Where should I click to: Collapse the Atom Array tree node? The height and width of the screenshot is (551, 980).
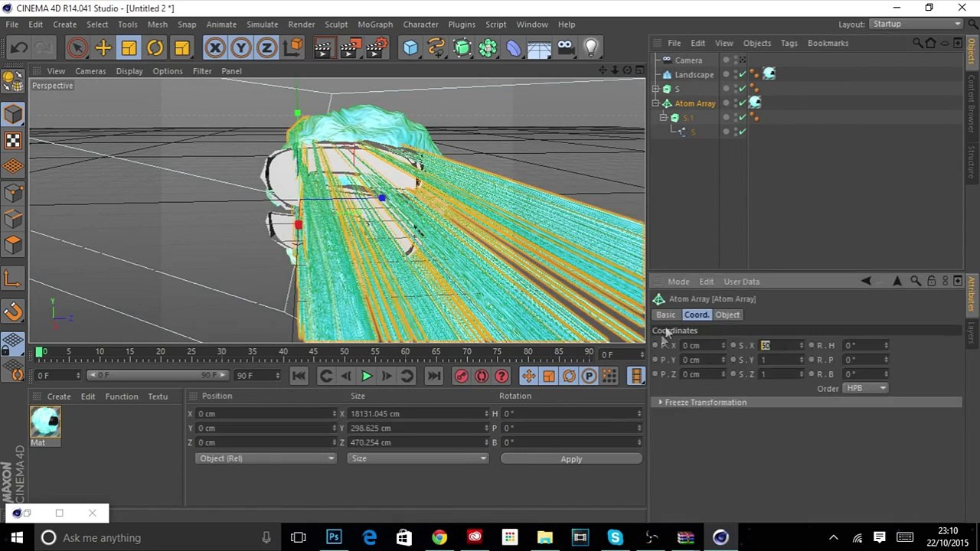point(656,103)
